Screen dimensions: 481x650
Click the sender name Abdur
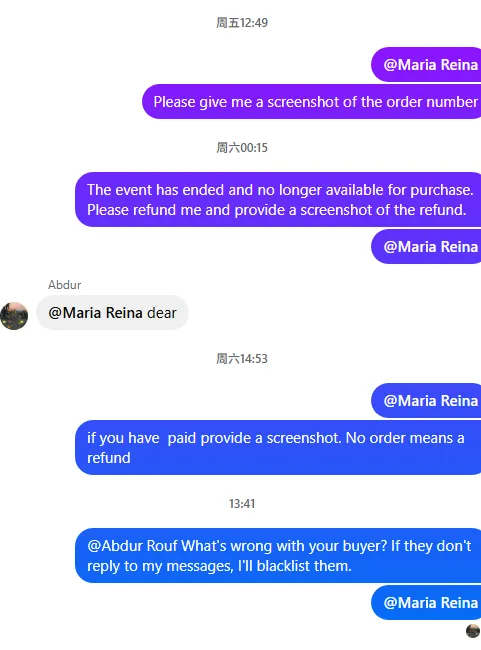click(x=64, y=285)
